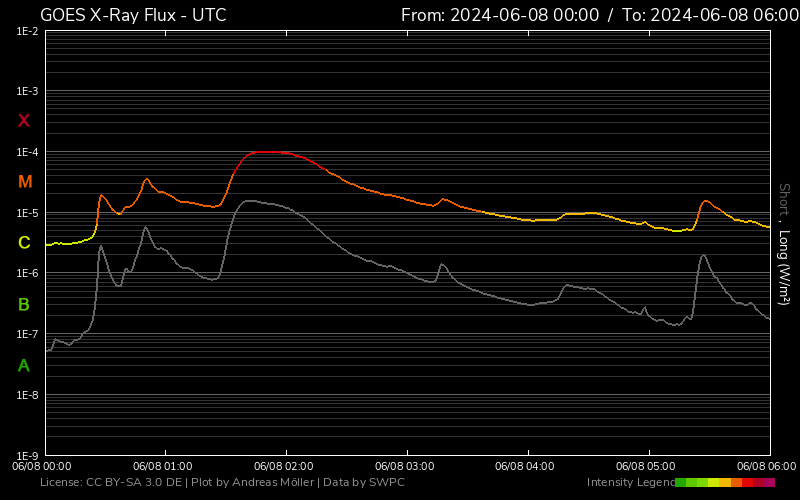Viewport: 800px width, 500px height.
Task: Click the 1E-2 y-axis label
Action: pyautogui.click(x=27, y=32)
